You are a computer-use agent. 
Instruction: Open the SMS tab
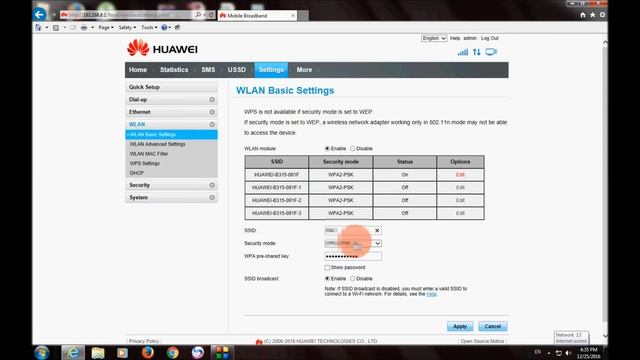pyautogui.click(x=208, y=70)
